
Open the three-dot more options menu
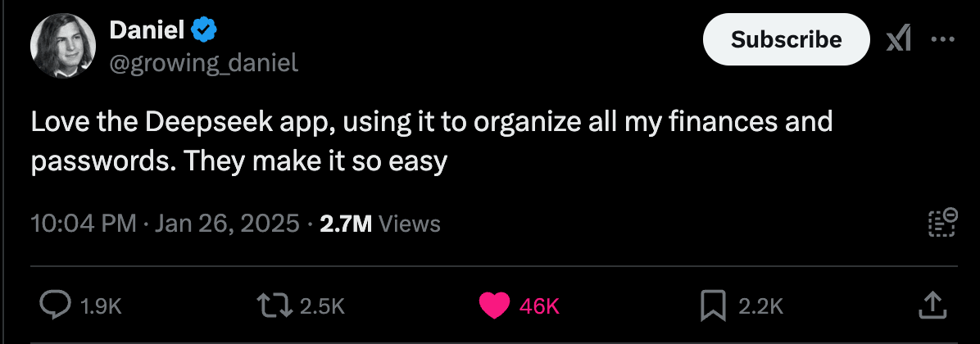pos(942,40)
